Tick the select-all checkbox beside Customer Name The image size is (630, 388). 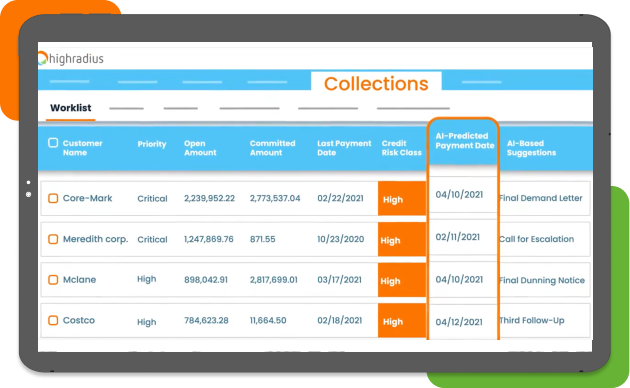53,143
